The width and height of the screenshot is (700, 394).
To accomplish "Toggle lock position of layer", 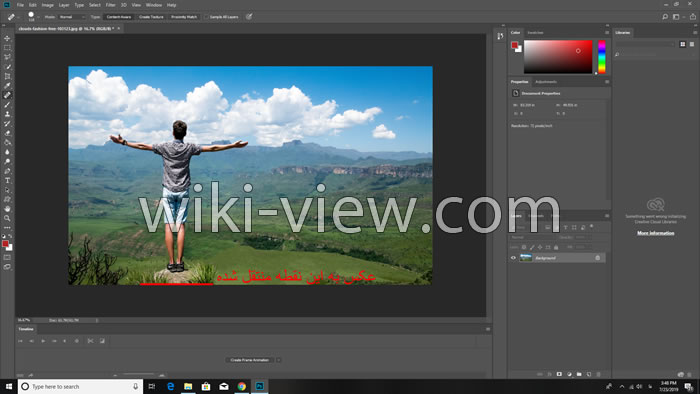I will [x=540, y=247].
